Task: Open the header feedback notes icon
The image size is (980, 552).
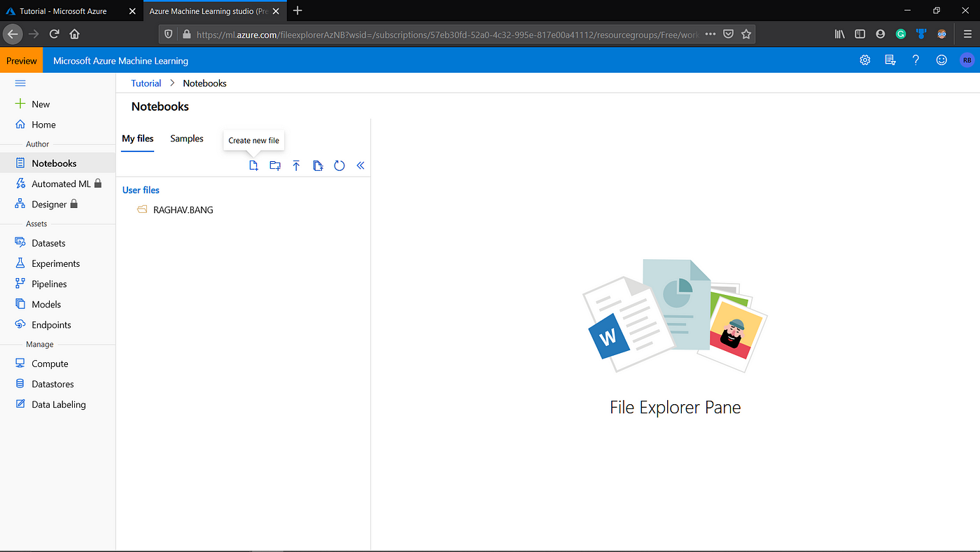Action: 890,60
